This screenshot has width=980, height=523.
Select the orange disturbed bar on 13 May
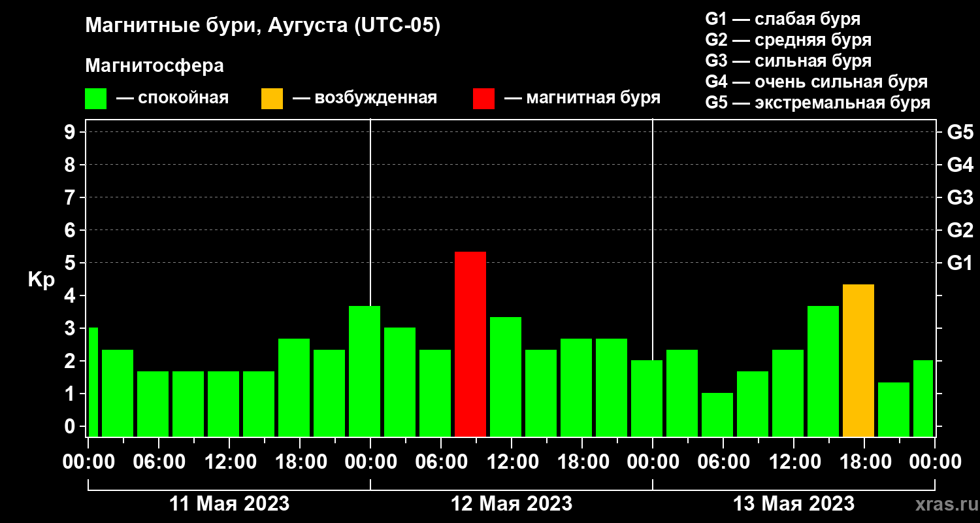pos(858,360)
